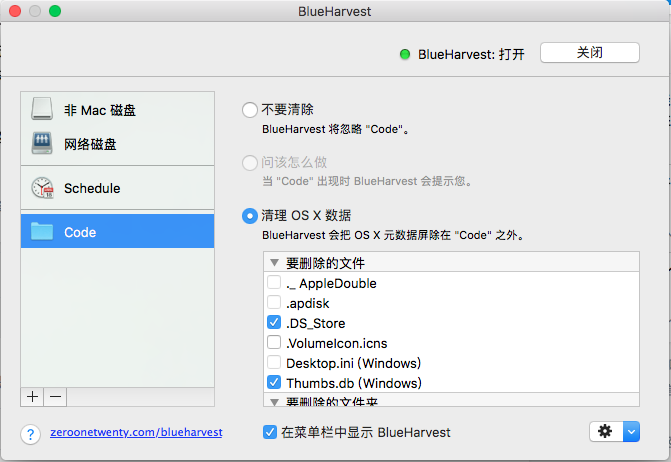Remove selected item with minus button
Image resolution: width=671 pixels, height=462 pixels.
pos(55,397)
